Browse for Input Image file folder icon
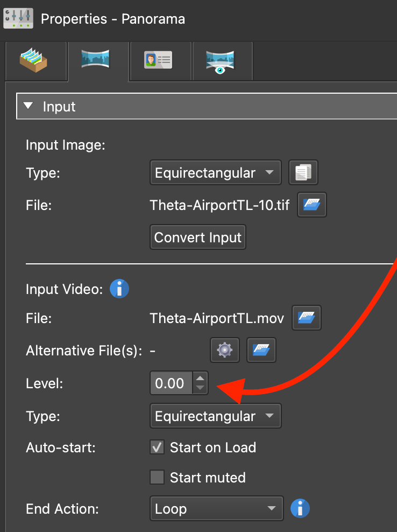 pos(312,205)
